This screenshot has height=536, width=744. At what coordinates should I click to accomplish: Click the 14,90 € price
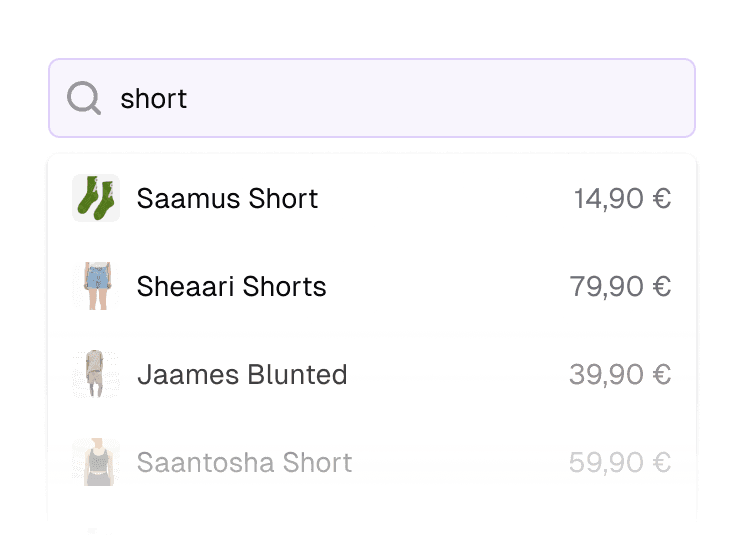click(x=621, y=198)
